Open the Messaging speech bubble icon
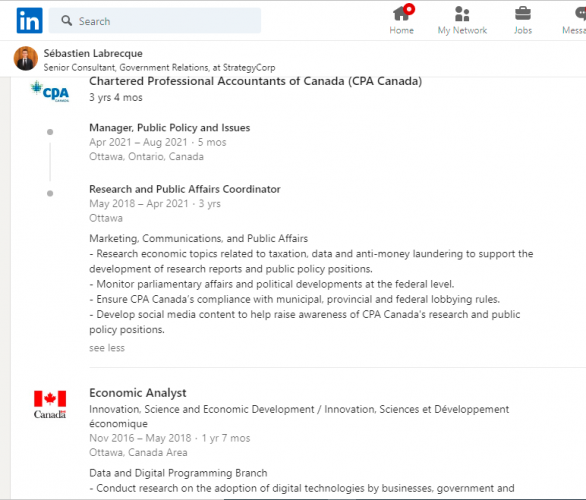Image resolution: width=586 pixels, height=500 pixels. (x=580, y=14)
